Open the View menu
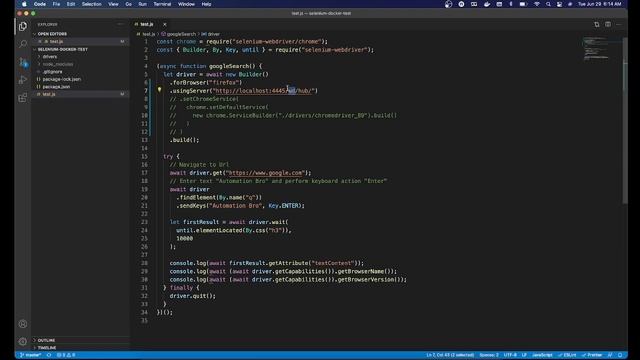640x360 pixels. click(113, 4)
